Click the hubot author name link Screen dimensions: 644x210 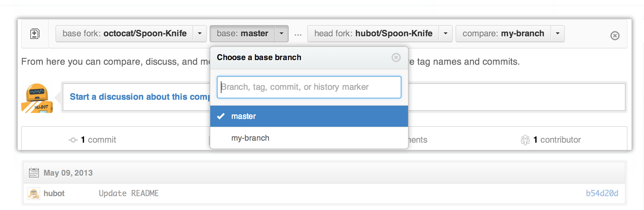(54, 193)
